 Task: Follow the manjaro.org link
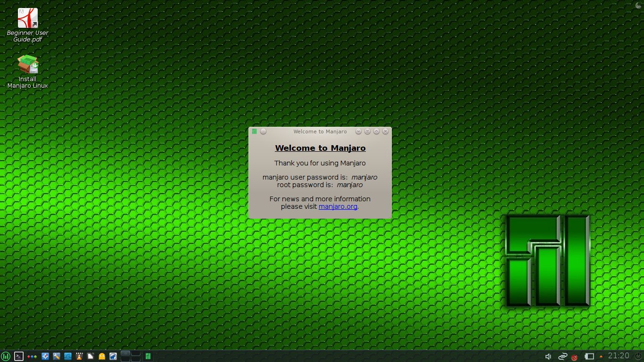pyautogui.click(x=338, y=206)
